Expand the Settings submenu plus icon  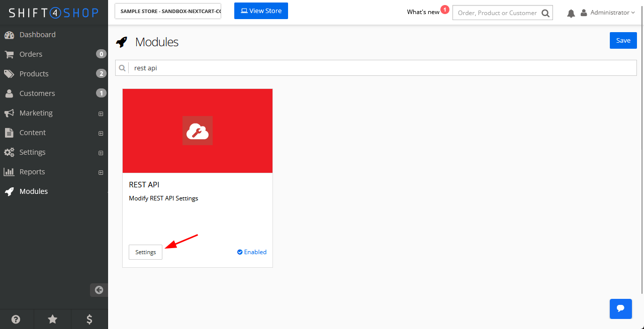click(x=101, y=153)
